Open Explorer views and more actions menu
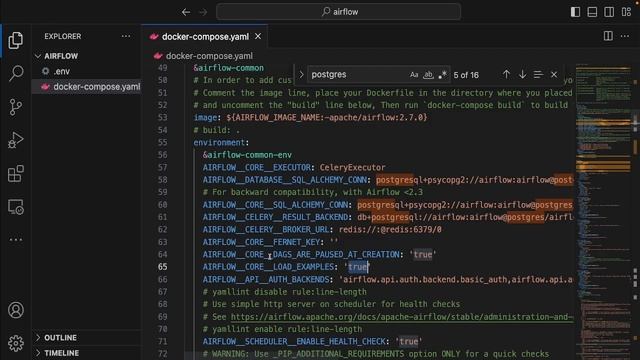The width and height of the screenshot is (640, 360). coord(126,36)
